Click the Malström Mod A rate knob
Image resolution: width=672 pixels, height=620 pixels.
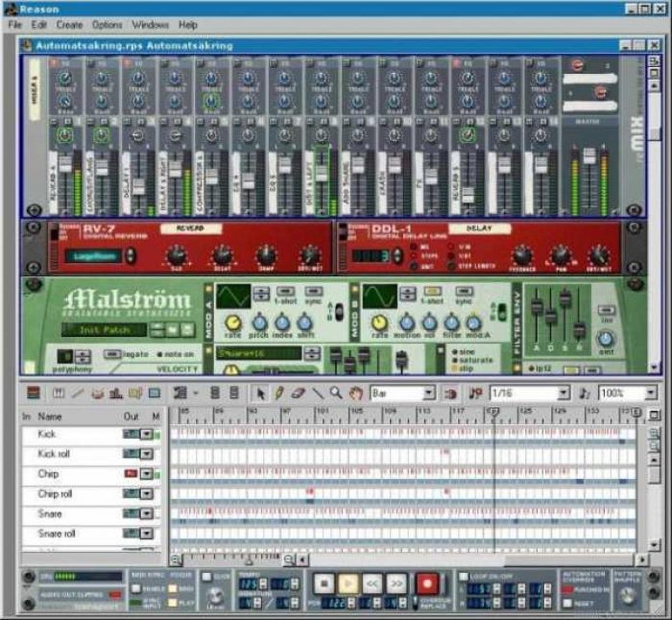point(233,322)
